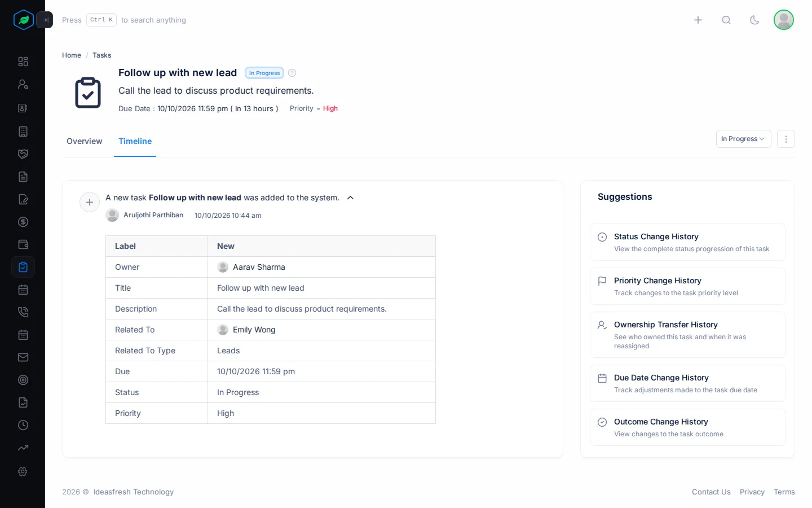The image size is (812, 508).
Task: Select the Timeline tab
Action: (x=135, y=141)
